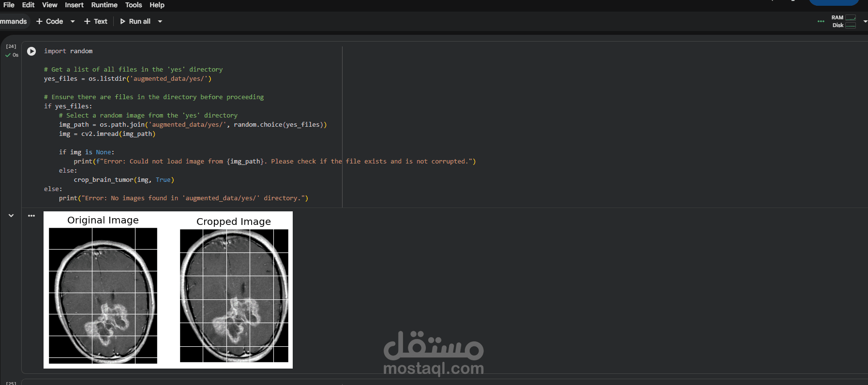Click the crop_brain_tumor(img, True) line
The height and width of the screenshot is (385, 868).
pyautogui.click(x=124, y=180)
